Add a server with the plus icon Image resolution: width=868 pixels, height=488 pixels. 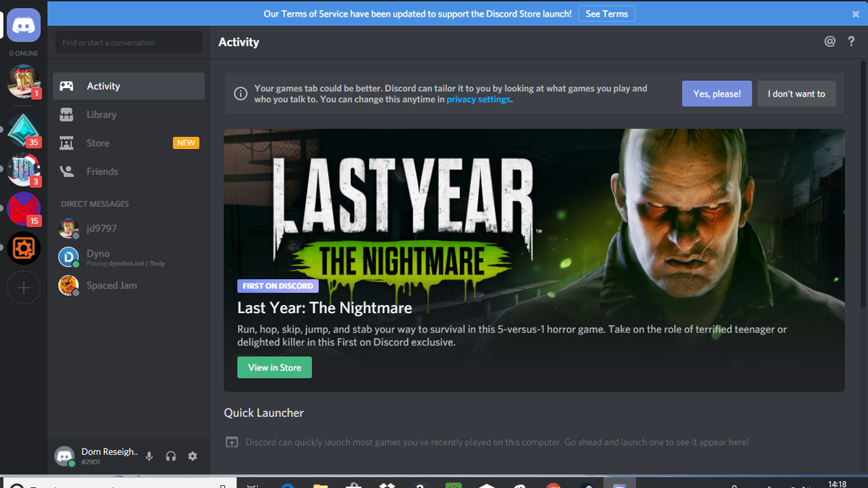(x=24, y=287)
